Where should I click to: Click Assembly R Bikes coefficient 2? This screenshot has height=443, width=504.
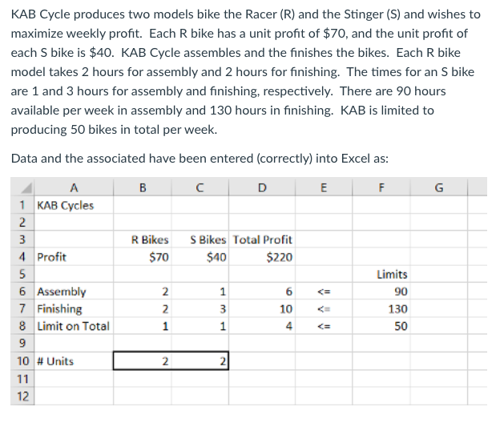[x=143, y=292]
